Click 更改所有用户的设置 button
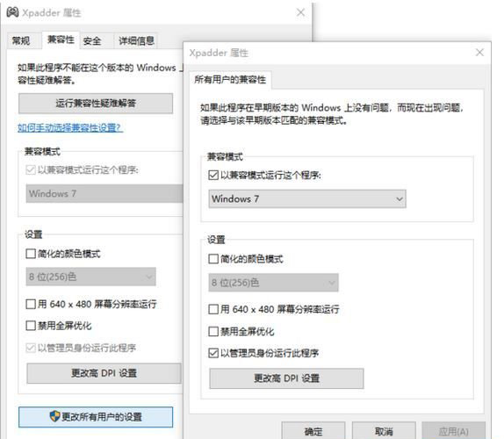Screen dimensions: 504x439 96,417
